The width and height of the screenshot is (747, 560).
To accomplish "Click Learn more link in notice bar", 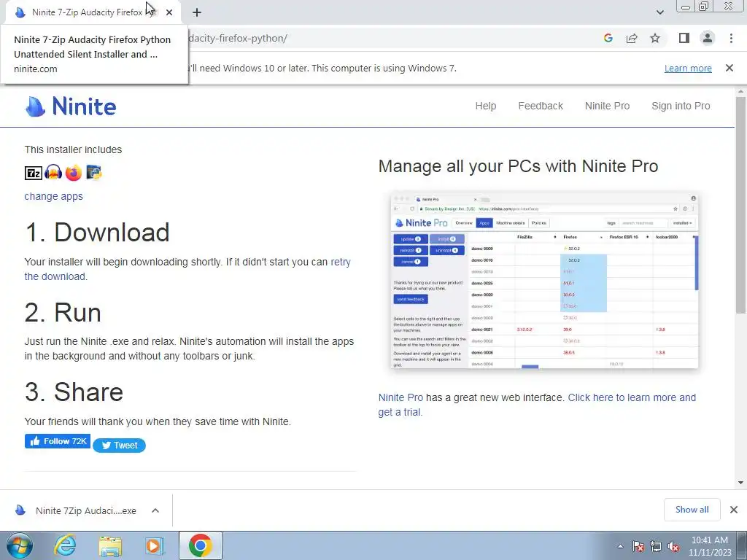I will (x=688, y=68).
